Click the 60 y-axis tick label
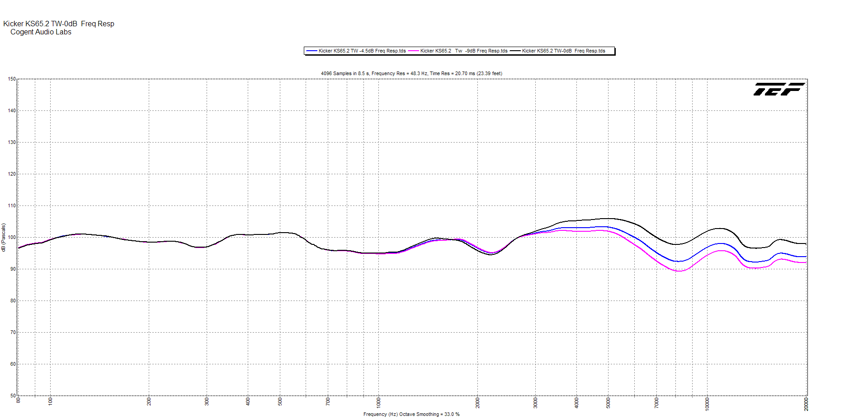Viewport: 868px width, 420px height. click(x=13, y=364)
